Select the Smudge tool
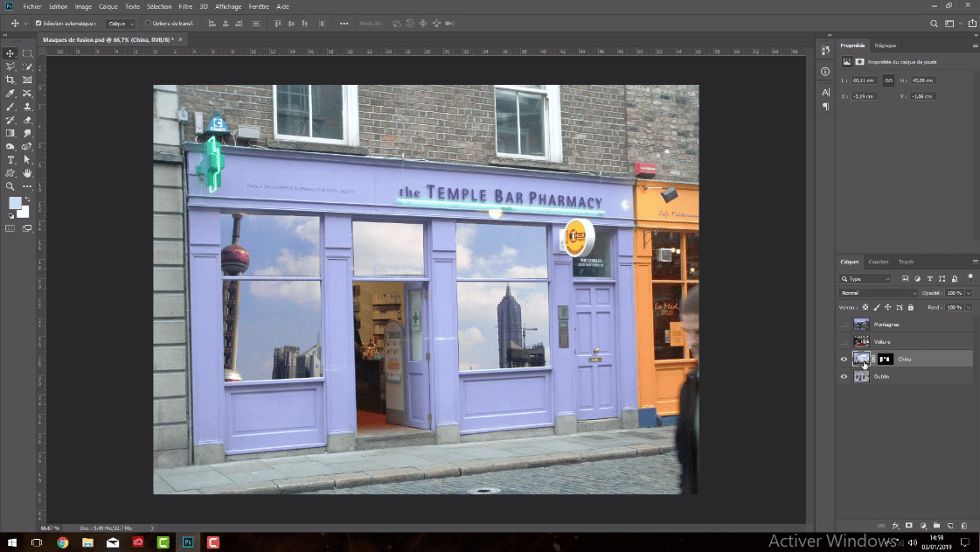Screen dimensions: 980x552 click(x=27, y=133)
